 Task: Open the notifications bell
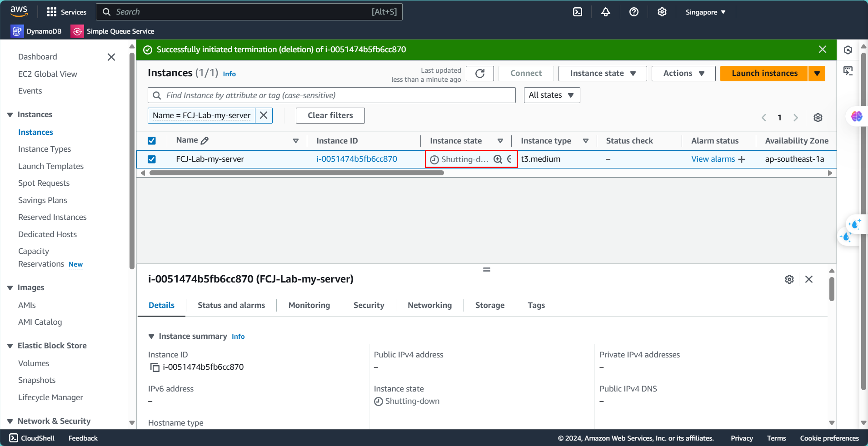606,12
